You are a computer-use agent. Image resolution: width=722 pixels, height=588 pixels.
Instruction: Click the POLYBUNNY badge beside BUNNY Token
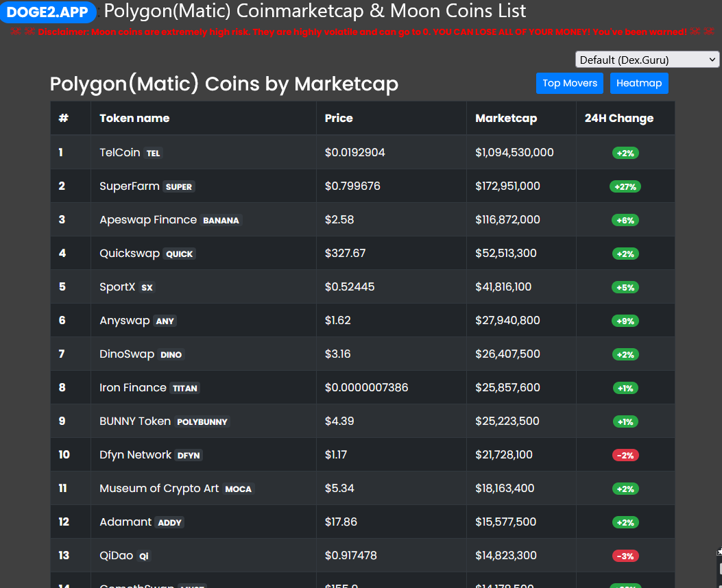[x=202, y=421]
